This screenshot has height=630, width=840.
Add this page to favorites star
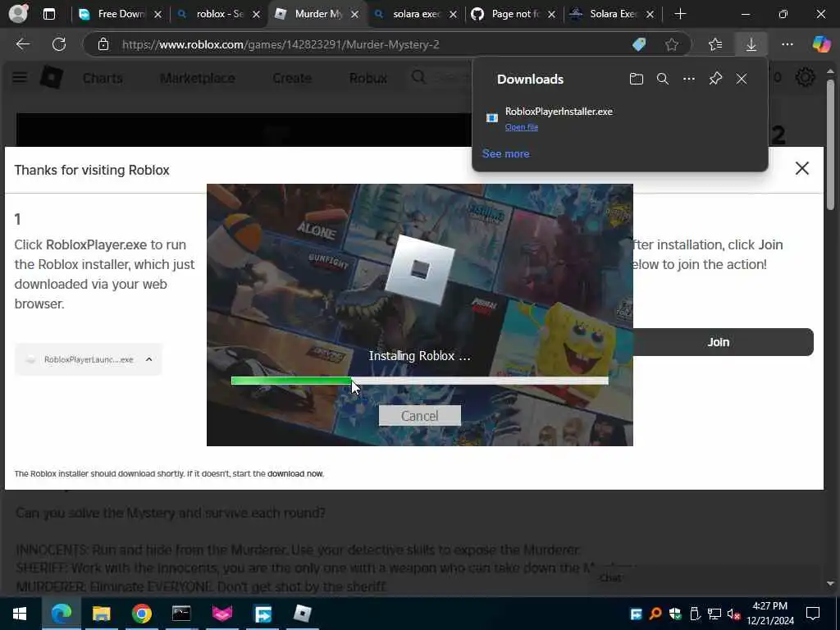pyautogui.click(x=672, y=44)
